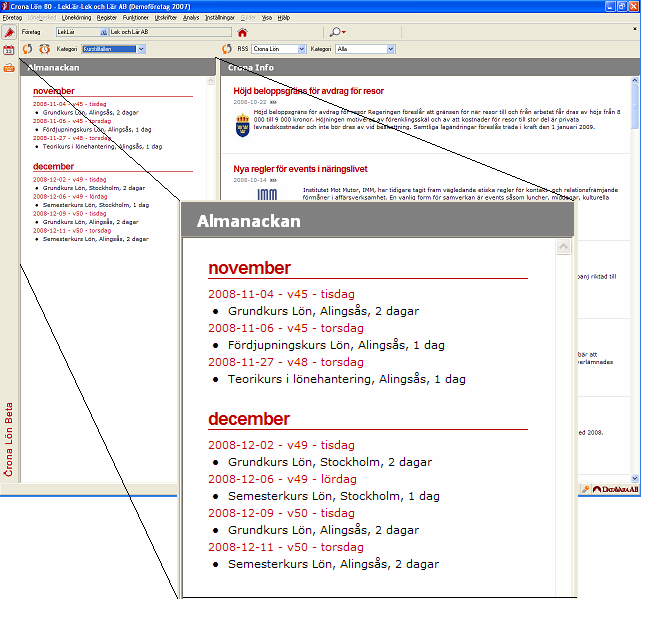657x621 pixels.
Task: Open the article Höjd beloppsgräns för avdrag för resor
Action: [308, 91]
